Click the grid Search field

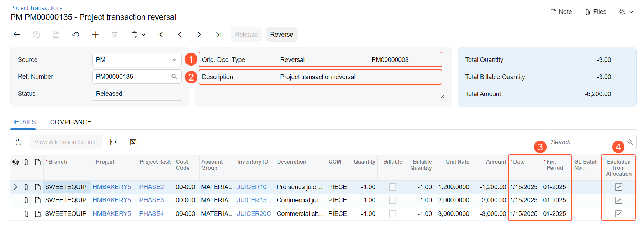[x=587, y=142]
